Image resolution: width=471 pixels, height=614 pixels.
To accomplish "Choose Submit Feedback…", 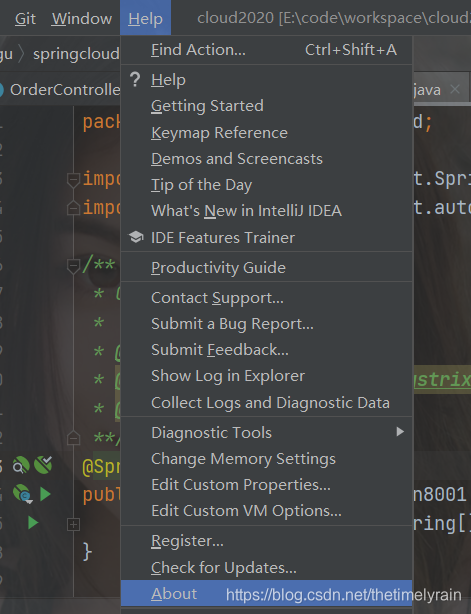I will (266, 350).
